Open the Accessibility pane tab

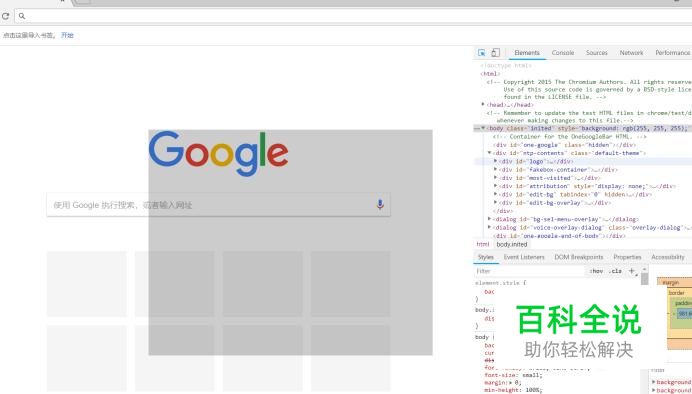(668, 257)
